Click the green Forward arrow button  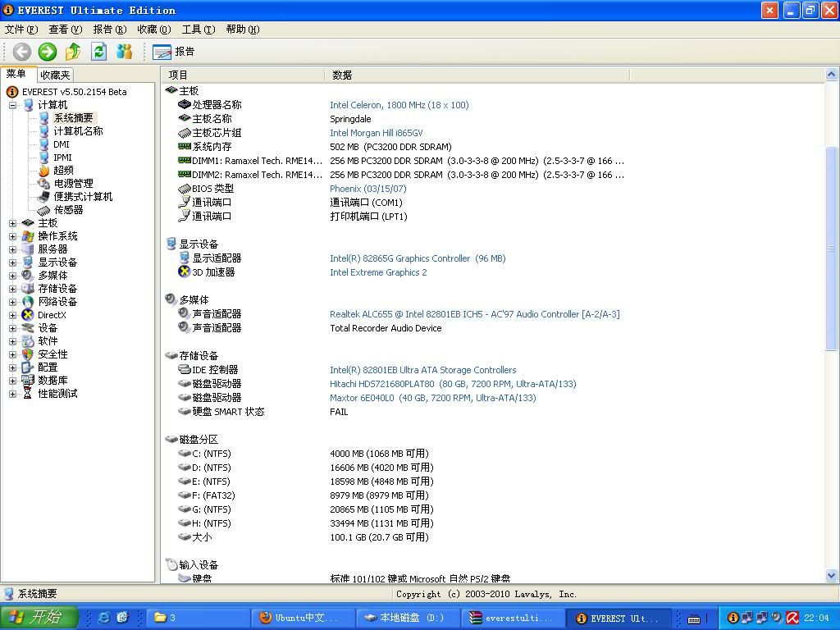pos(47,52)
